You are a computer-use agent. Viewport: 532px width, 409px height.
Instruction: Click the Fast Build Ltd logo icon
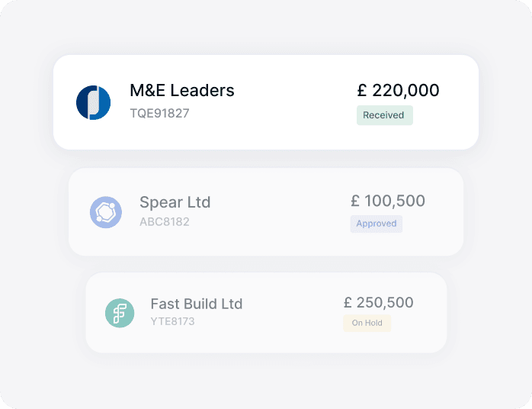[x=120, y=313]
